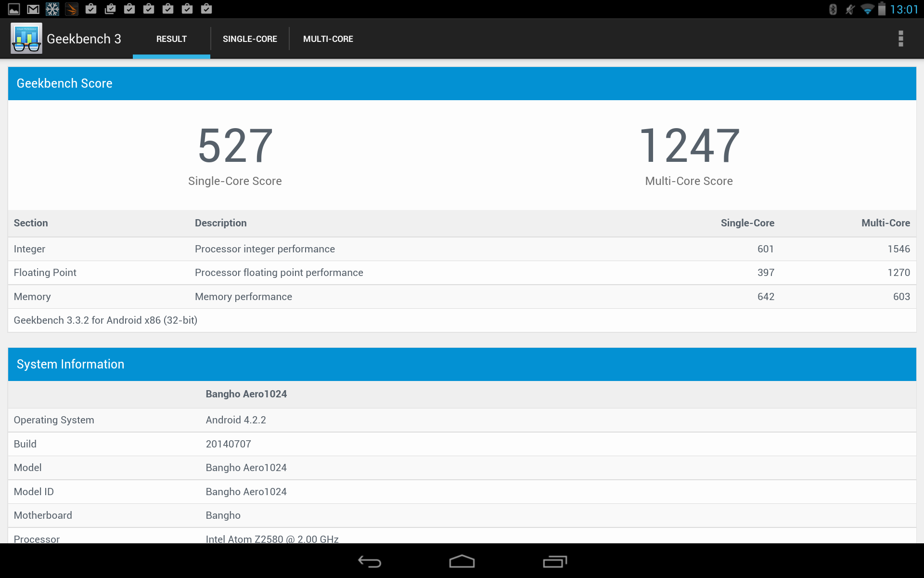The height and width of the screenshot is (578, 924).
Task: Switch to the SINGLE-CORE tab
Action: tap(250, 39)
